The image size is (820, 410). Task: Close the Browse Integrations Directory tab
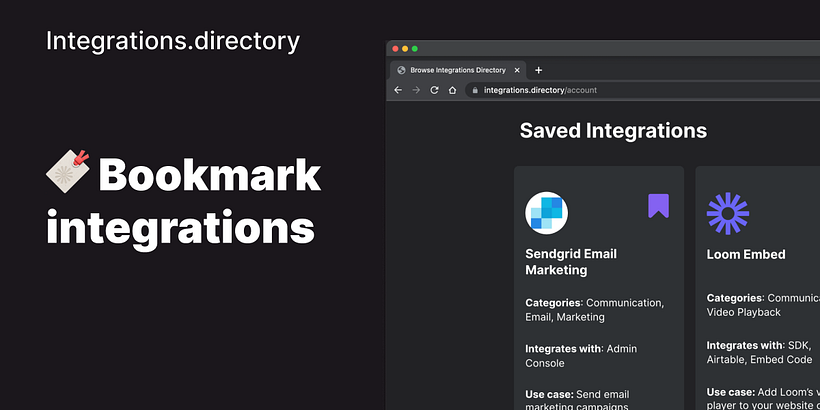click(x=517, y=70)
